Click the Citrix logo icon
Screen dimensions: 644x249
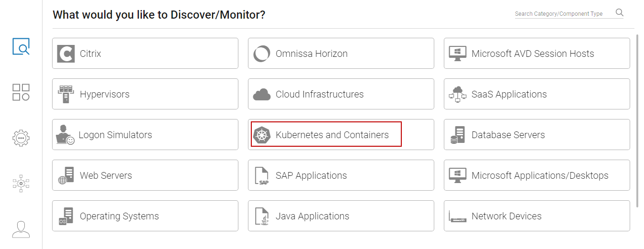65,54
